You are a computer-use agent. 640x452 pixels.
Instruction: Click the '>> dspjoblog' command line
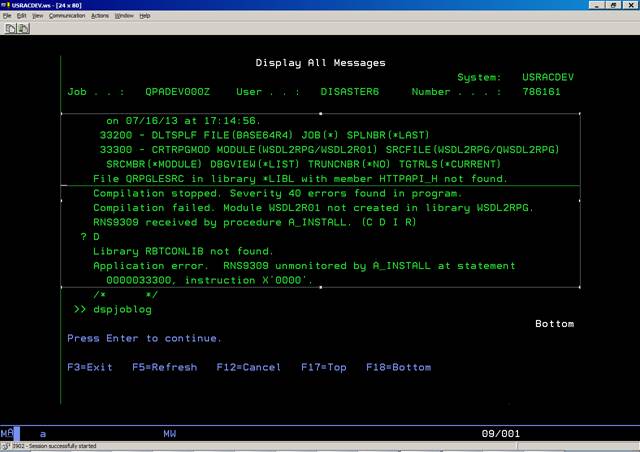pyautogui.click(x=113, y=309)
